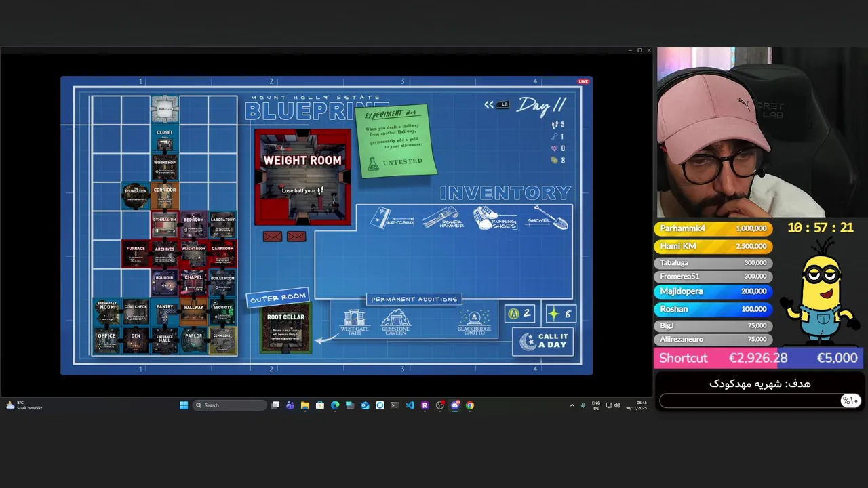868x488 pixels.
Task: Select the Parlor room on the map
Action: (x=194, y=342)
